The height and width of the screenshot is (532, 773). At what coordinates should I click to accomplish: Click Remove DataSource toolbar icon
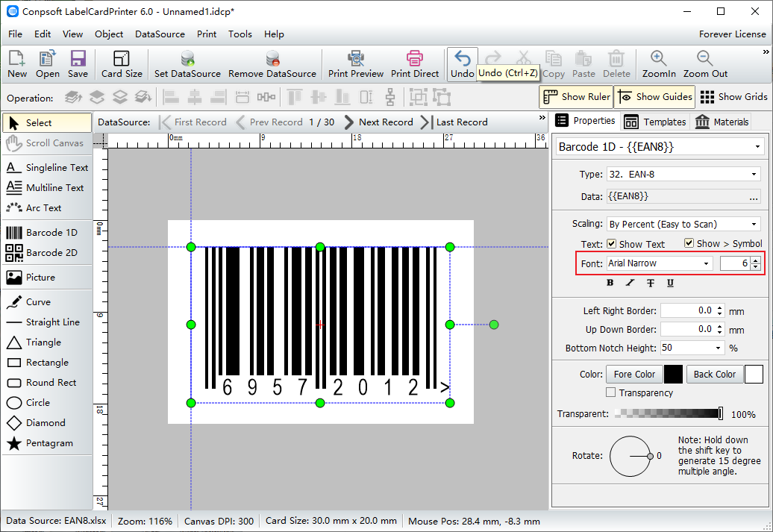pyautogui.click(x=272, y=63)
